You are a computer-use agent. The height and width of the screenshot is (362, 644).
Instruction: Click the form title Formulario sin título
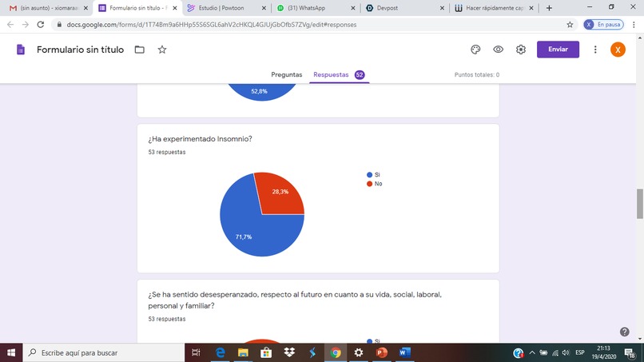coord(80,50)
